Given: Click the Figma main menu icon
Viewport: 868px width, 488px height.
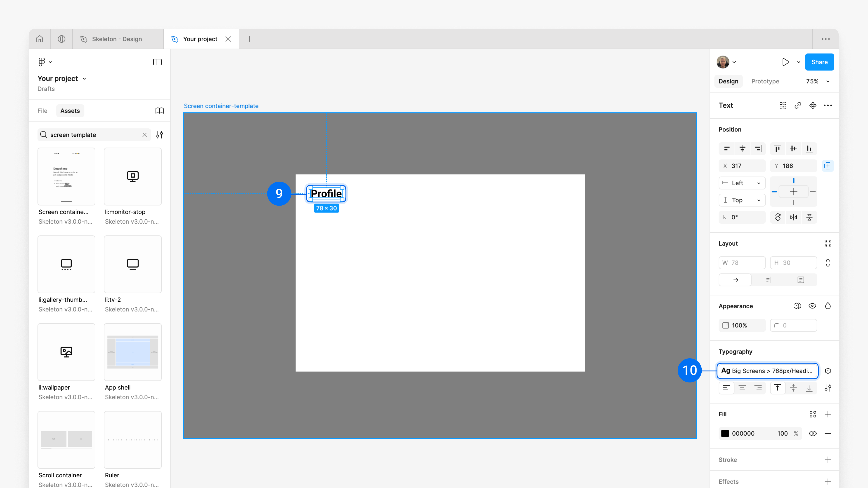Looking at the screenshot, I should tap(41, 62).
